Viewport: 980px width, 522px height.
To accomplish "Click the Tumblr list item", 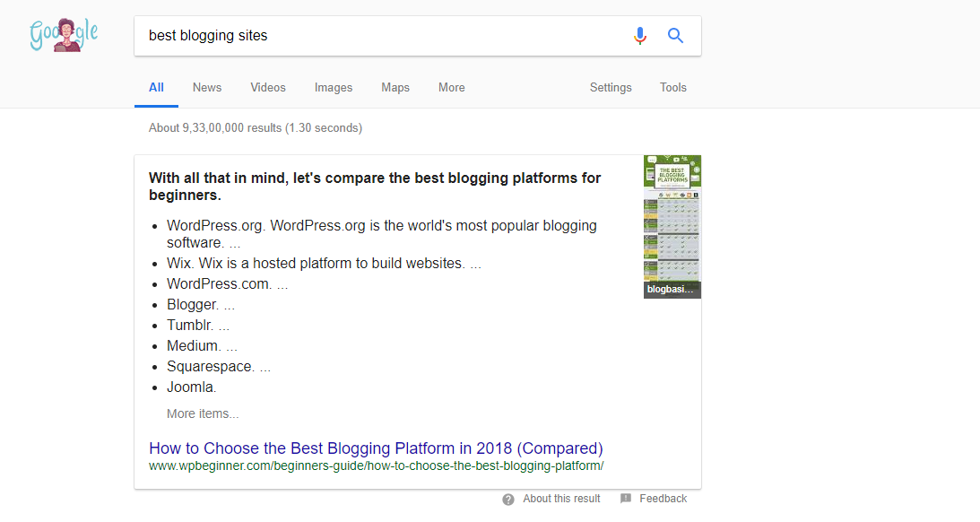I will 198,325.
